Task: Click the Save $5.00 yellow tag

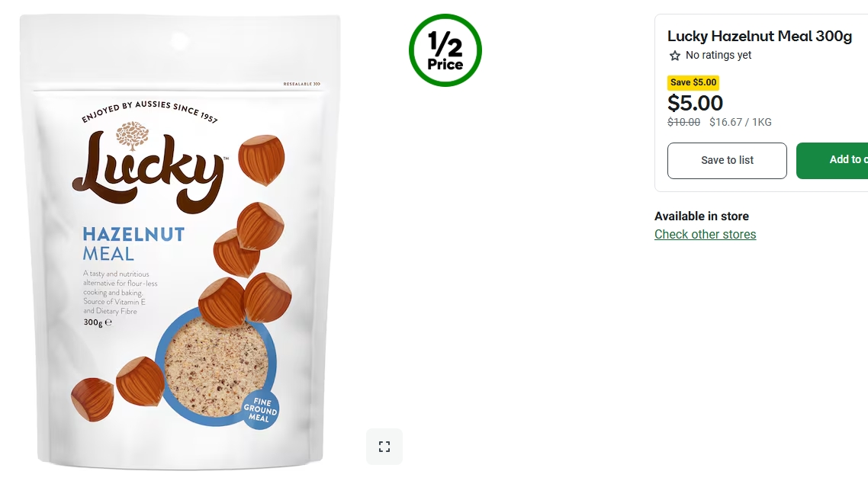Action: [x=693, y=82]
